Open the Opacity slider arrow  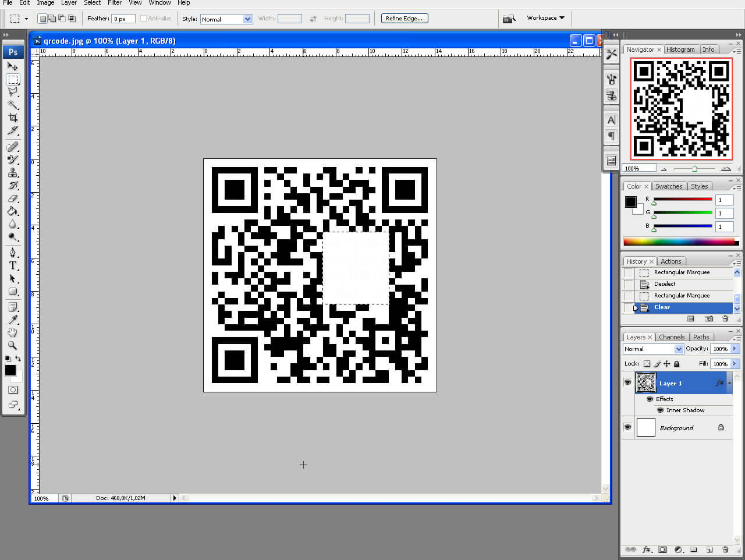click(735, 349)
